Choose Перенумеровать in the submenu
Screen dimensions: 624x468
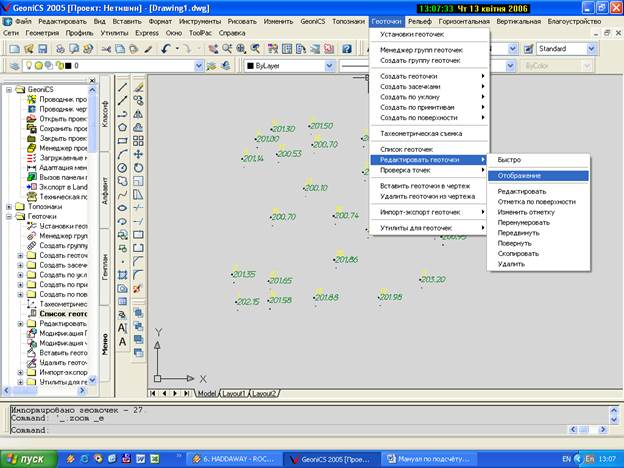(x=538, y=222)
